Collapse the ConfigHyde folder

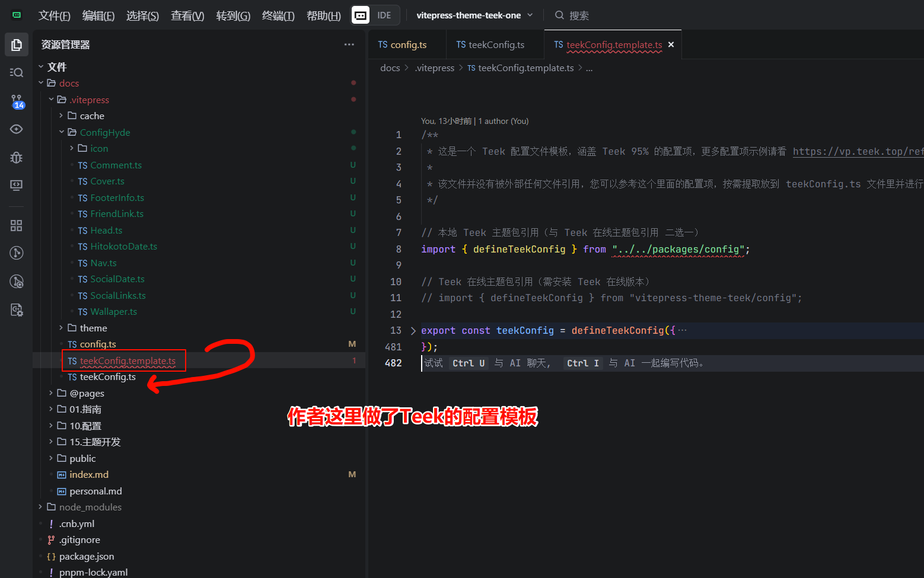pyautogui.click(x=62, y=132)
